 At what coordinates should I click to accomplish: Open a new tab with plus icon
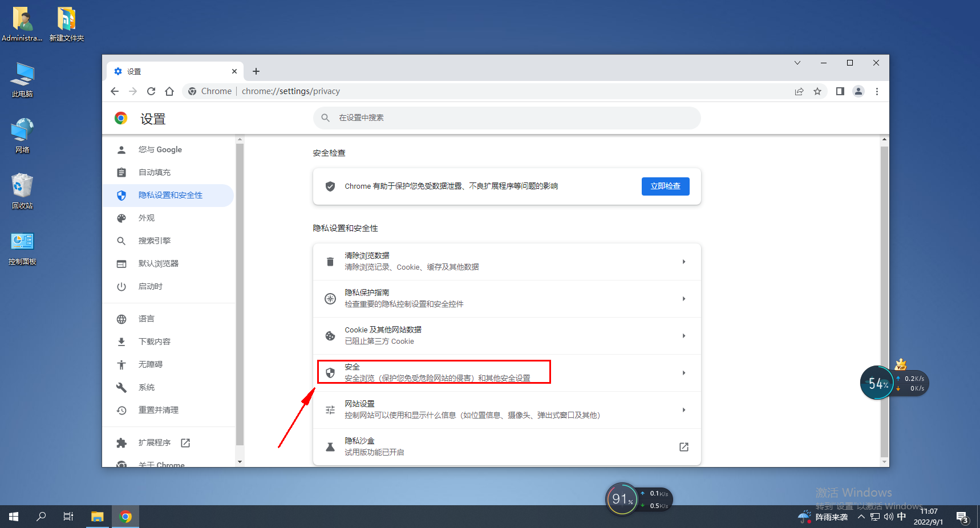pos(256,71)
